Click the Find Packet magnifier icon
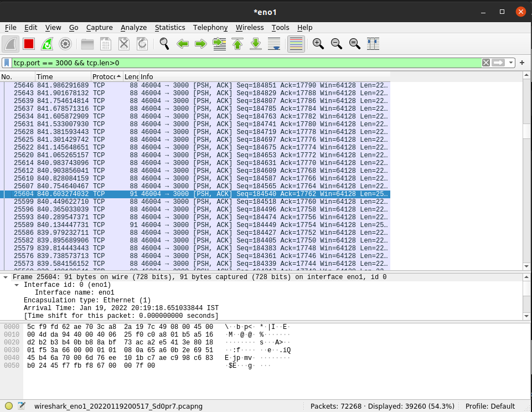The image size is (532, 412). (x=164, y=44)
